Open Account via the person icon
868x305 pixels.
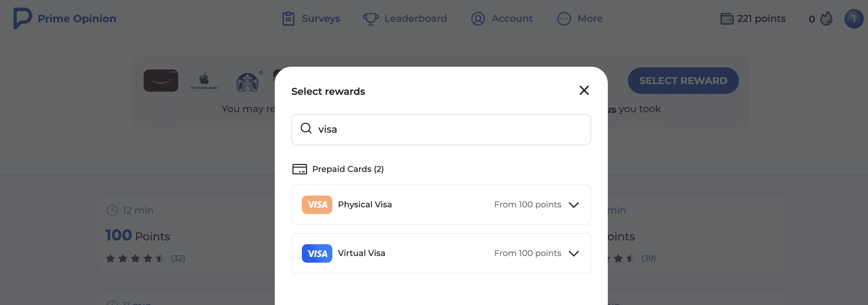477,19
